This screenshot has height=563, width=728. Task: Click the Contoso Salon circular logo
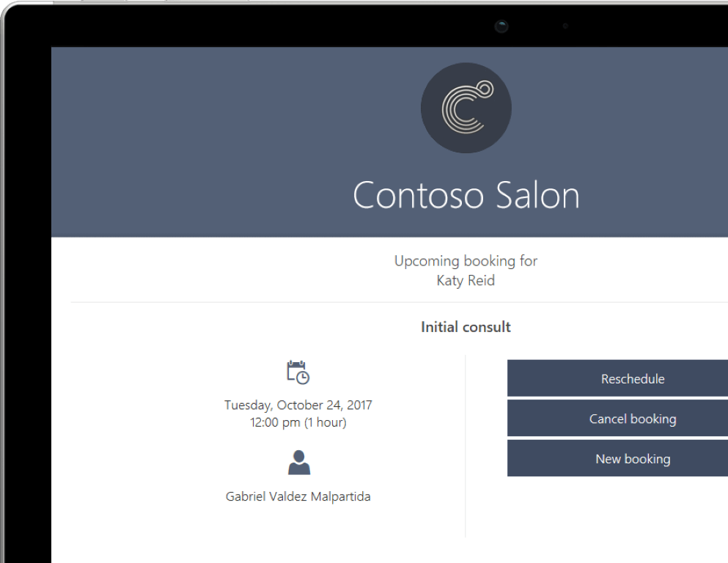(x=466, y=108)
